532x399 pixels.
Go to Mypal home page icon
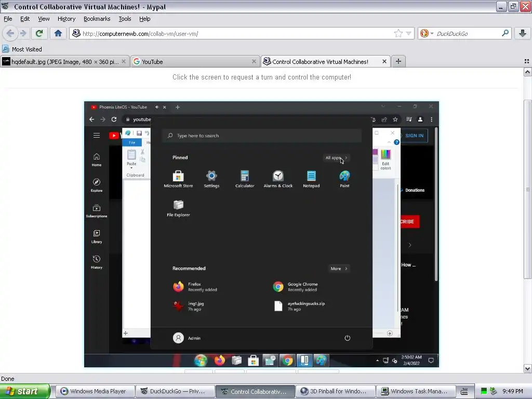tap(58, 33)
